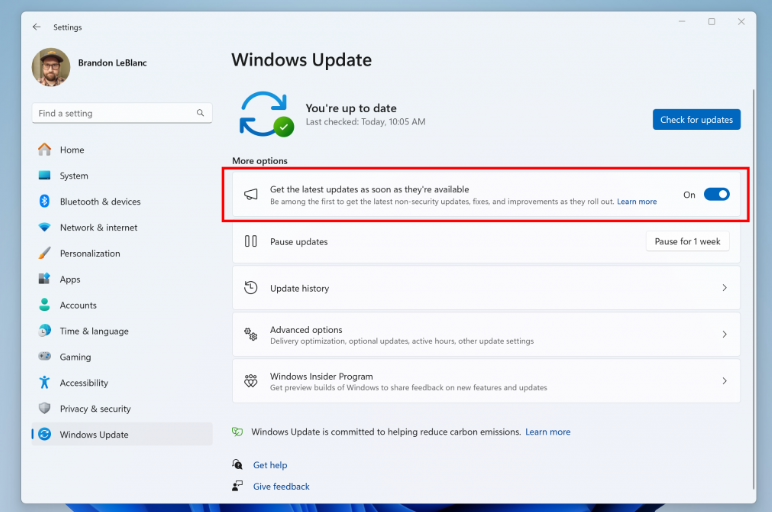Click the back arrow next to Settings
This screenshot has height=512, width=772.
pyautogui.click(x=36, y=27)
